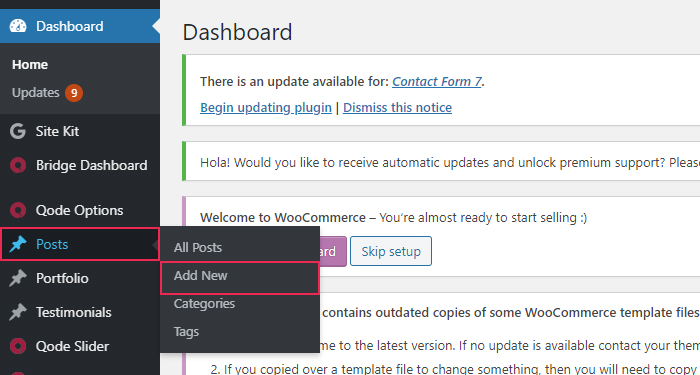Follow the Begin updating plugin link
The height and width of the screenshot is (375, 700).
tap(266, 108)
